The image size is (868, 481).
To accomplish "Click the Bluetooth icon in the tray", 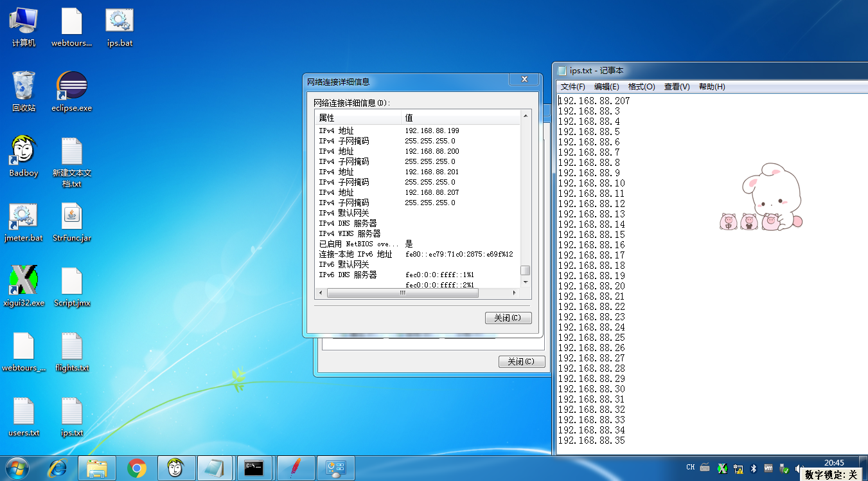I will click(753, 467).
